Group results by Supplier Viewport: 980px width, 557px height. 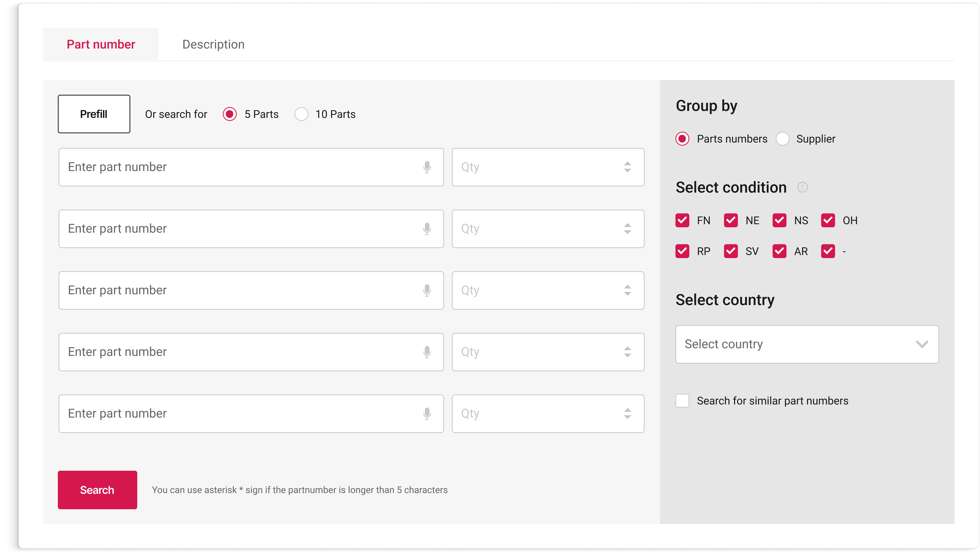pyautogui.click(x=782, y=139)
